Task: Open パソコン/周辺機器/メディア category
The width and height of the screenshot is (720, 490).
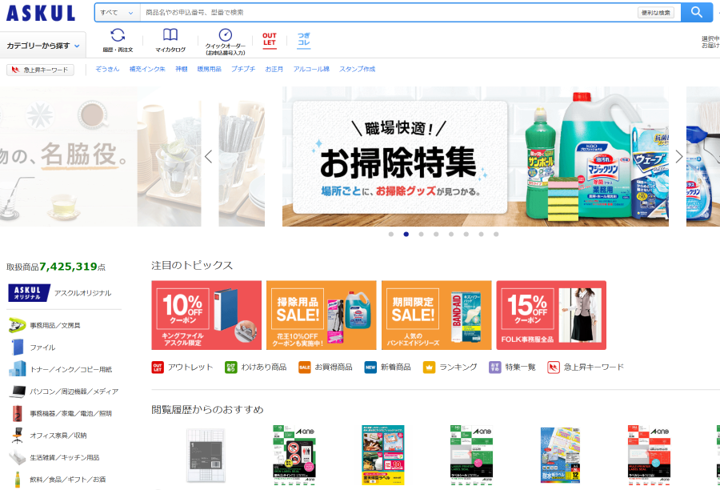Action: coord(64,391)
